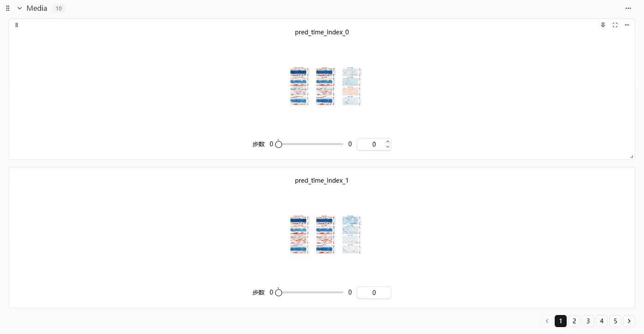Click the Media section drag handle

click(x=8, y=8)
